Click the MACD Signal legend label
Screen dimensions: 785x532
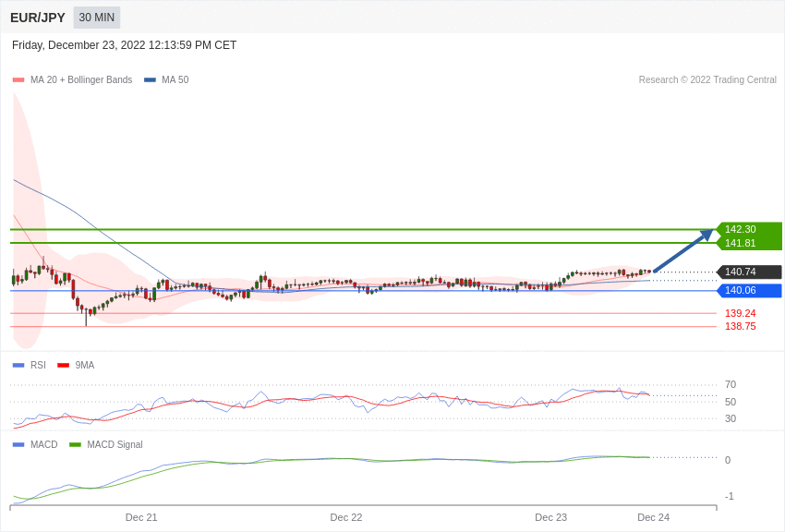click(x=115, y=445)
